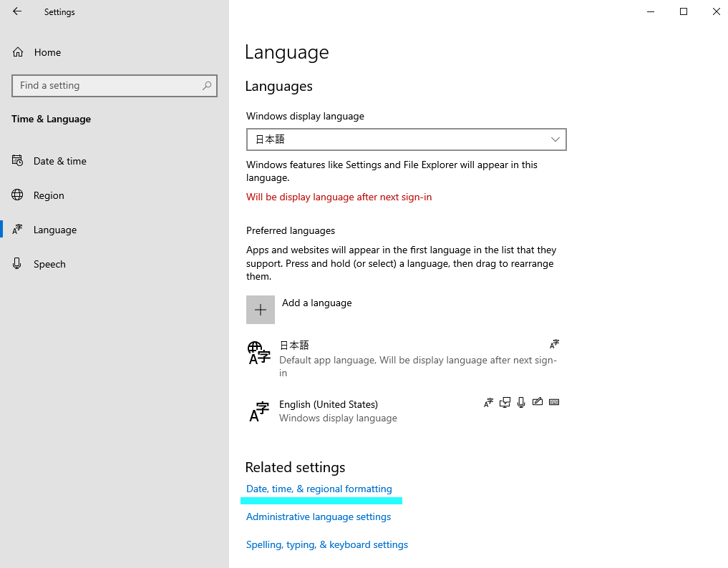Click English row handwriting feature icon
The width and height of the screenshot is (728, 568).
(x=537, y=402)
